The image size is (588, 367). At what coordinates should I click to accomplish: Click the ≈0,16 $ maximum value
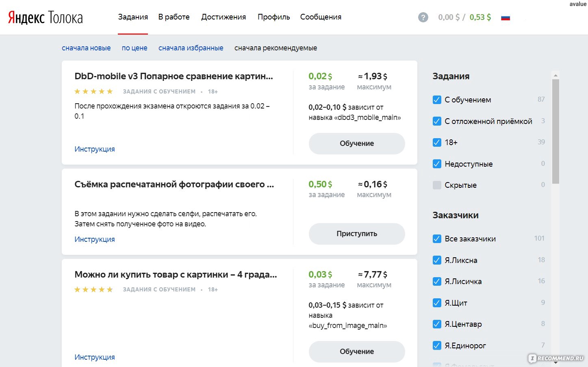pos(373,185)
